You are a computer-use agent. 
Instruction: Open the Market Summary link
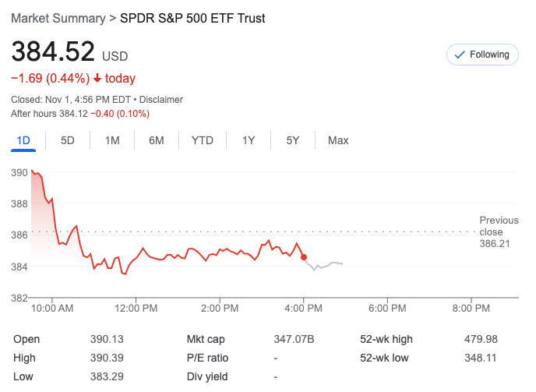pos(58,18)
